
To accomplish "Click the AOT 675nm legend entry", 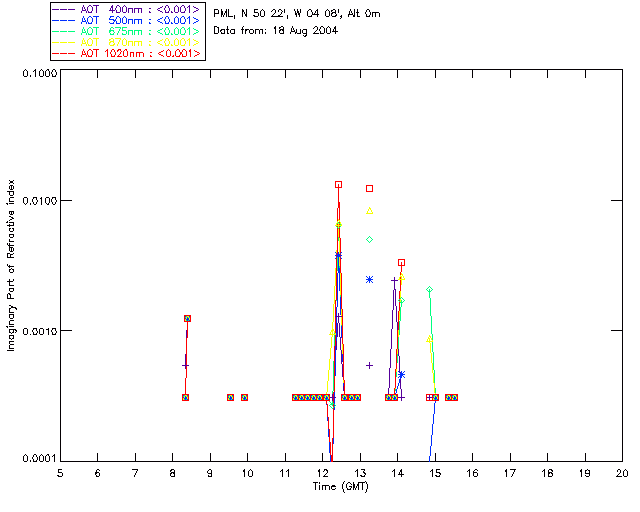I will click(127, 31).
